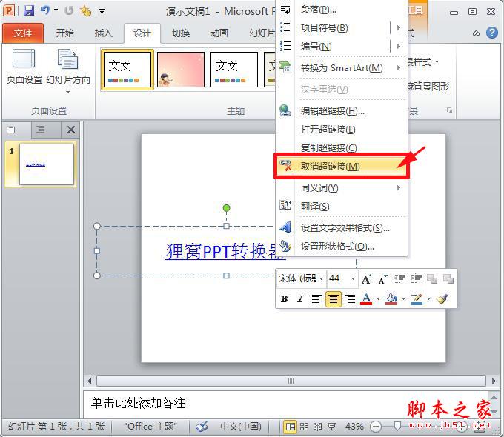Open Customize Quick Access Toolbar dropdown
504x437 pixels.
point(102,11)
